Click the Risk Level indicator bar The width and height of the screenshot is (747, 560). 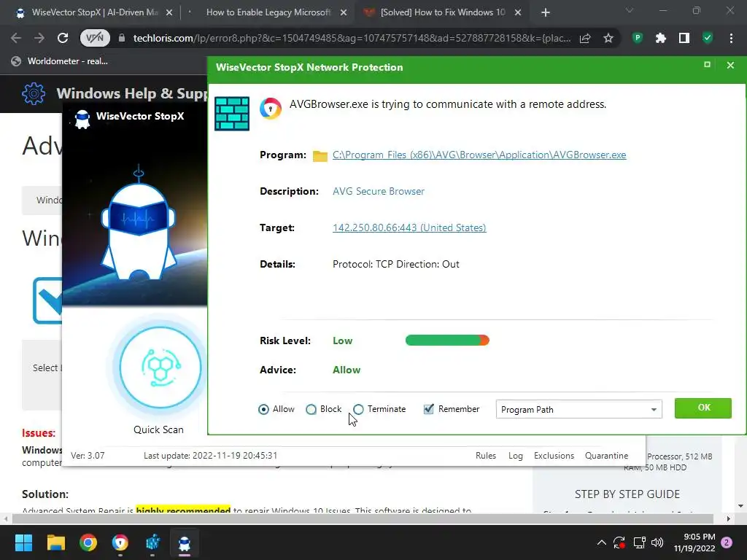coord(447,341)
